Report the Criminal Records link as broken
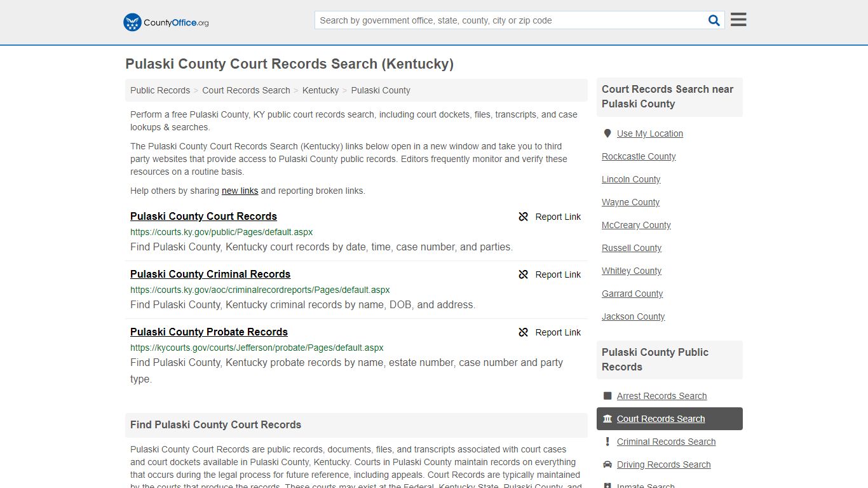The image size is (868, 488). pyautogui.click(x=550, y=274)
